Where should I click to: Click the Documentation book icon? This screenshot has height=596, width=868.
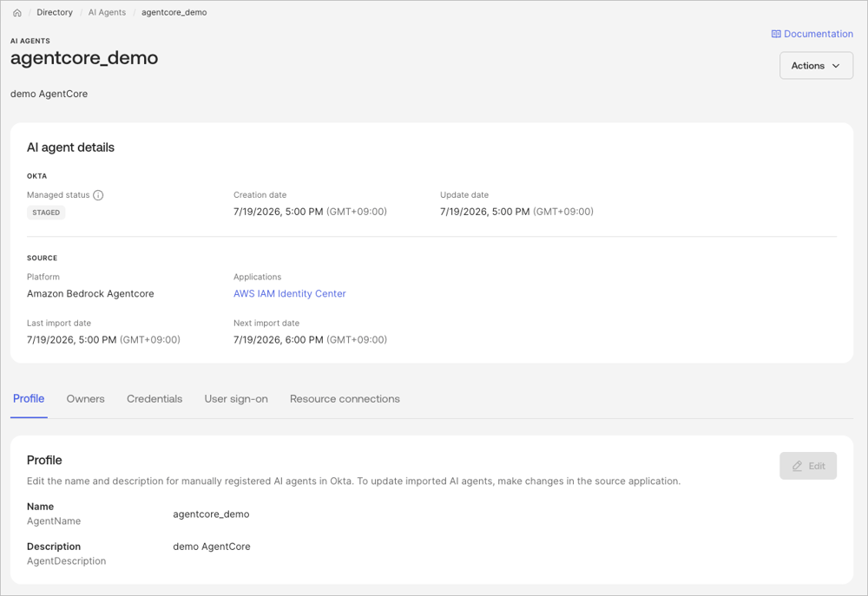coord(776,34)
